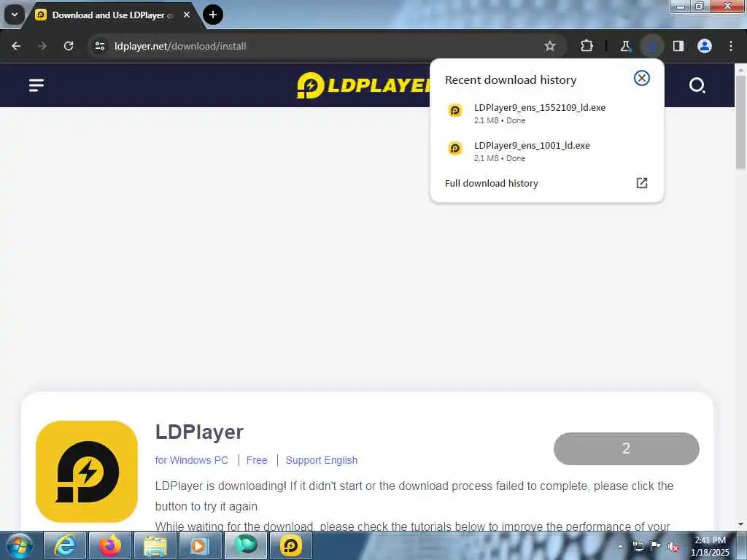Click the muted volume tray icon

(x=673, y=546)
